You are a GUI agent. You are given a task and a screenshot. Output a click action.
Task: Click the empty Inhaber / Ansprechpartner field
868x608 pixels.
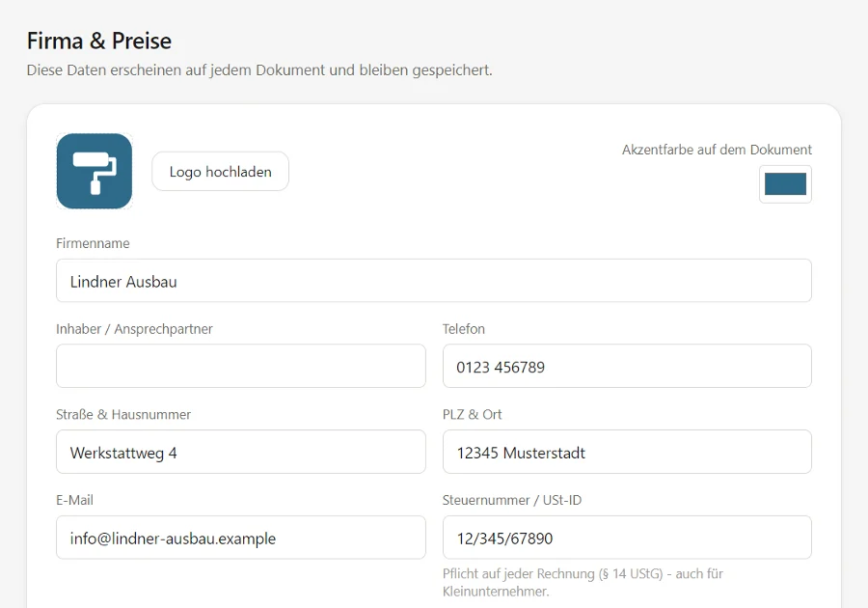241,366
